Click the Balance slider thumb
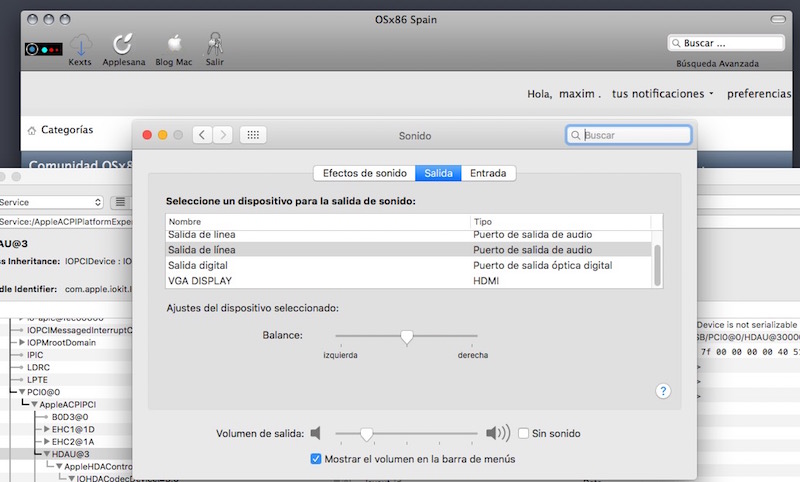The image size is (800, 482). tap(407, 337)
